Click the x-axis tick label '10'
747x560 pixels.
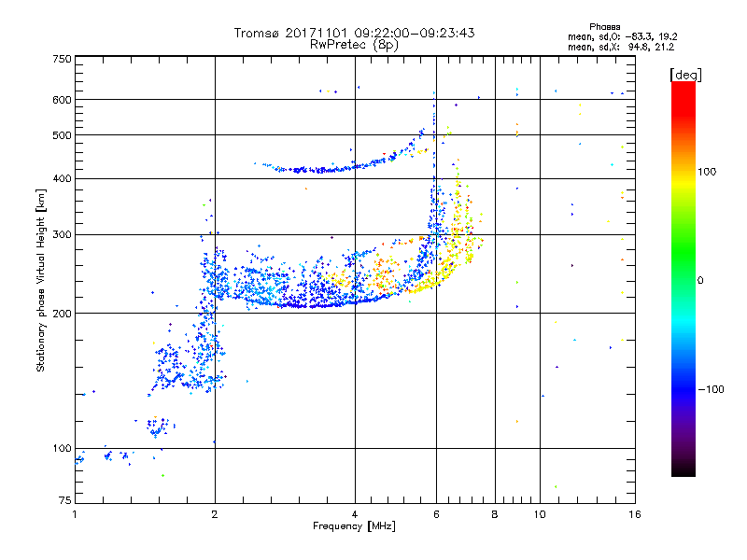click(540, 514)
